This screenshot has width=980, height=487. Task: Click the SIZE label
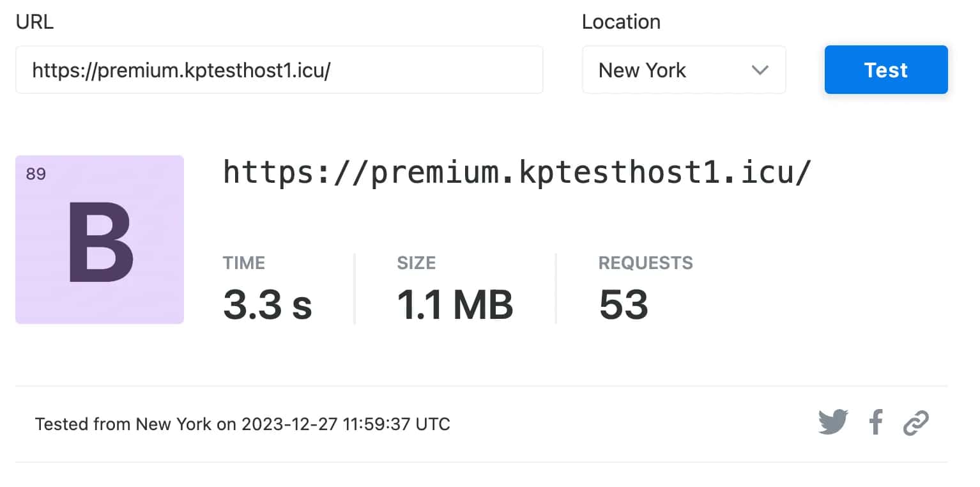click(x=416, y=263)
